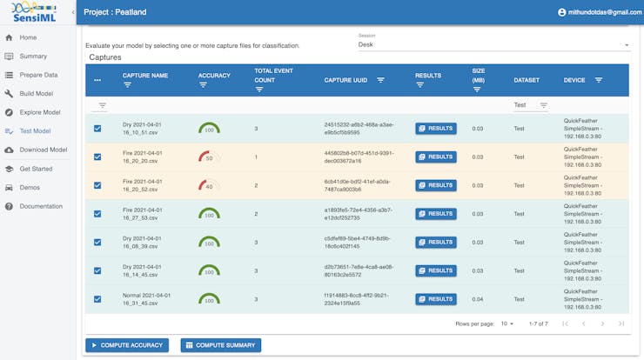Click the filter icon beside Capture UUID
This screenshot has height=360, width=644.
[x=380, y=80]
